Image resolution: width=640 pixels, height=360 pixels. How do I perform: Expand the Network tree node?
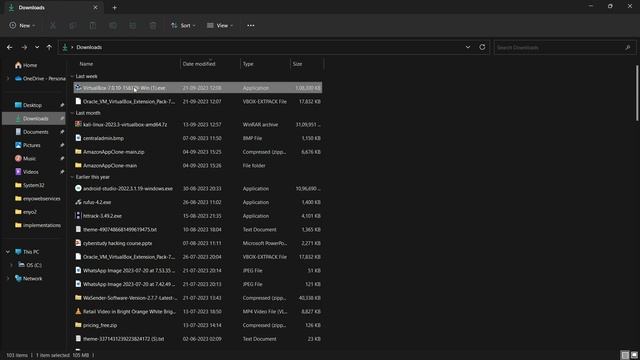tap(8, 278)
